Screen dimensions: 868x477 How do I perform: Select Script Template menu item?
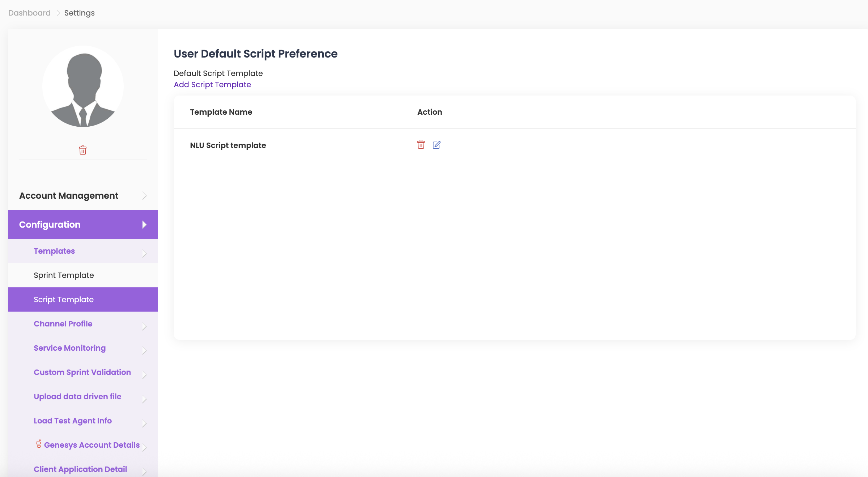coord(64,300)
